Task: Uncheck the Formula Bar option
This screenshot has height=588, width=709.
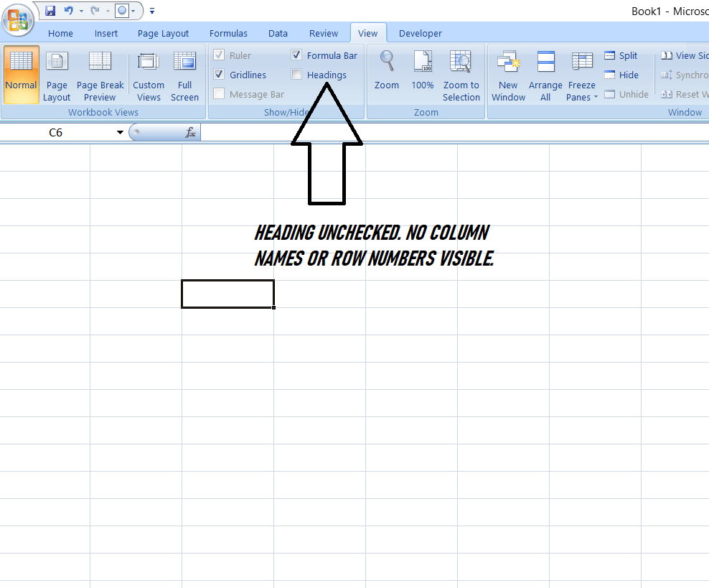Action: pos(296,55)
